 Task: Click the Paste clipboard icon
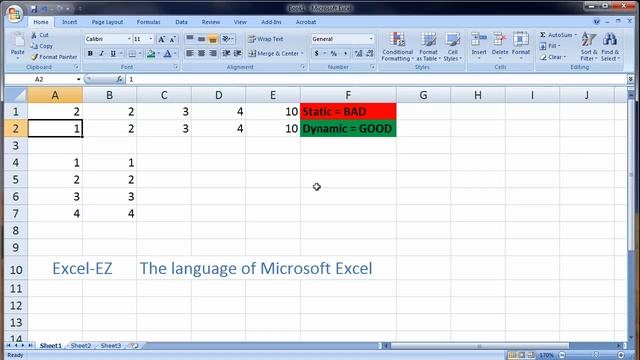(18, 40)
